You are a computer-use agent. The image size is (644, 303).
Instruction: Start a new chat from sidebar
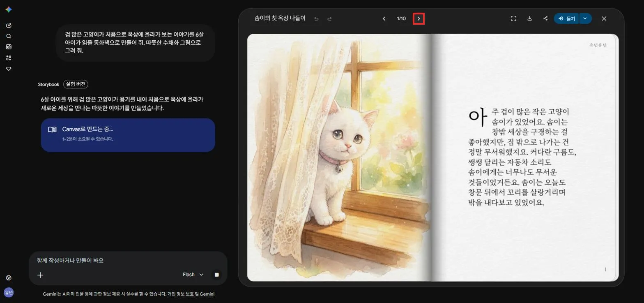(9, 25)
